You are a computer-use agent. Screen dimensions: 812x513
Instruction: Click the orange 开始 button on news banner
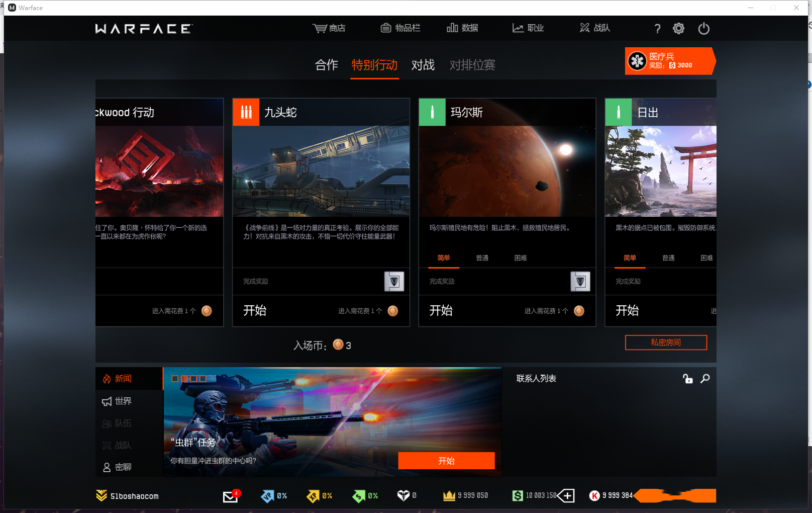pyautogui.click(x=446, y=461)
